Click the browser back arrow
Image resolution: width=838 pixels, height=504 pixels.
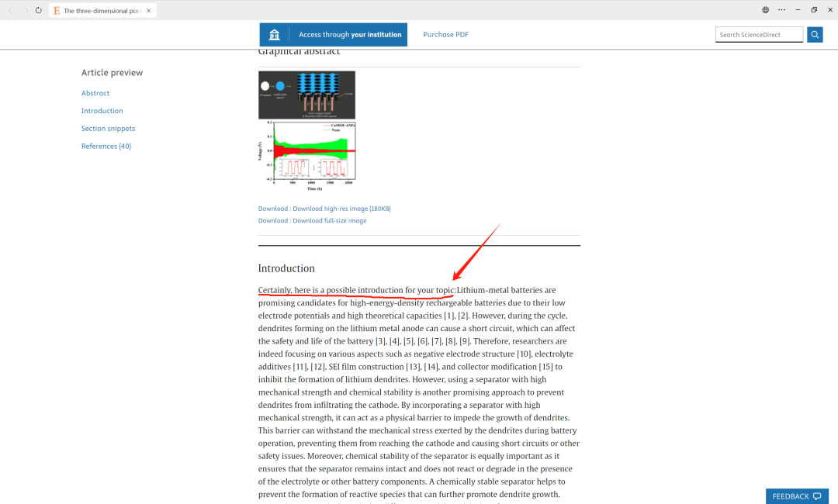tap(10, 10)
